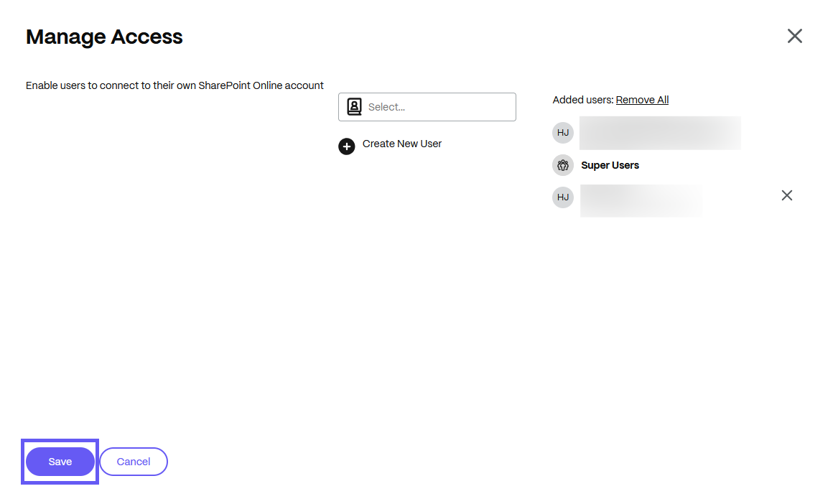Click the 'Select...' placeholder text
833x504 pixels.
[387, 107]
